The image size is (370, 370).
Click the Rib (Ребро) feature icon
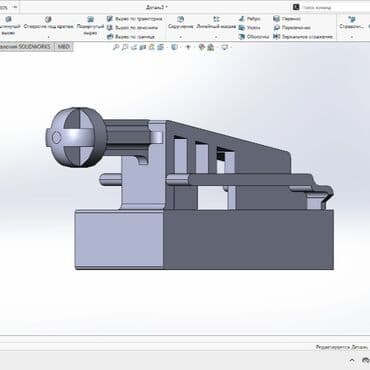(x=242, y=19)
